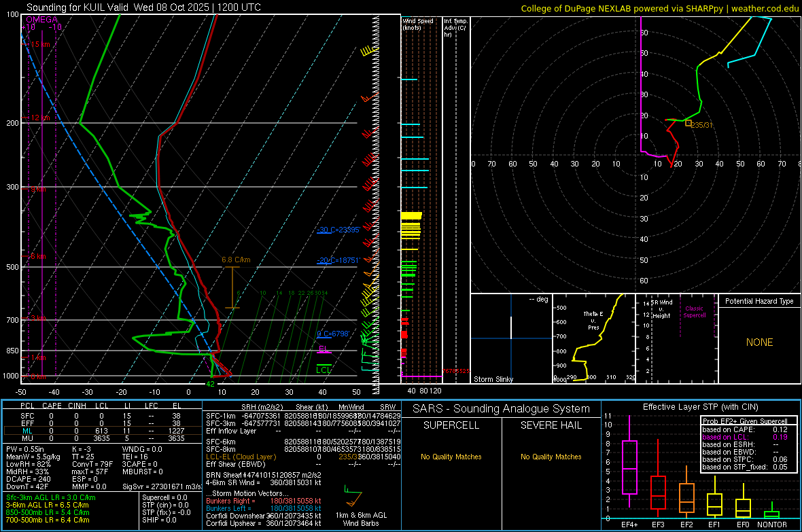
Task: Click No Quality Matches under SEVERE HAIL
Action: click(x=551, y=457)
